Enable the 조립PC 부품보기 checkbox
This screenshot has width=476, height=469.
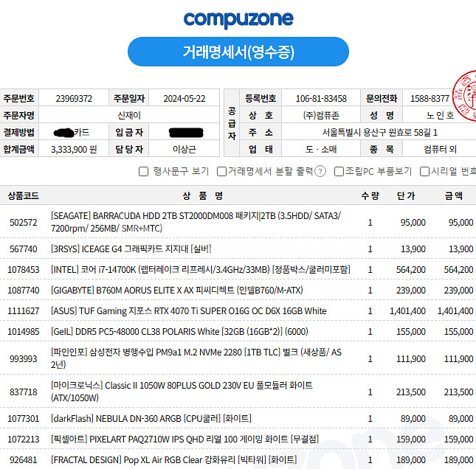pos(339,171)
